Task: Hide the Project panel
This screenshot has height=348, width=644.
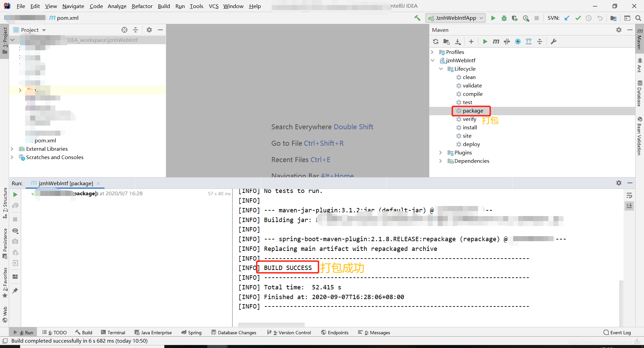Action: click(160, 30)
